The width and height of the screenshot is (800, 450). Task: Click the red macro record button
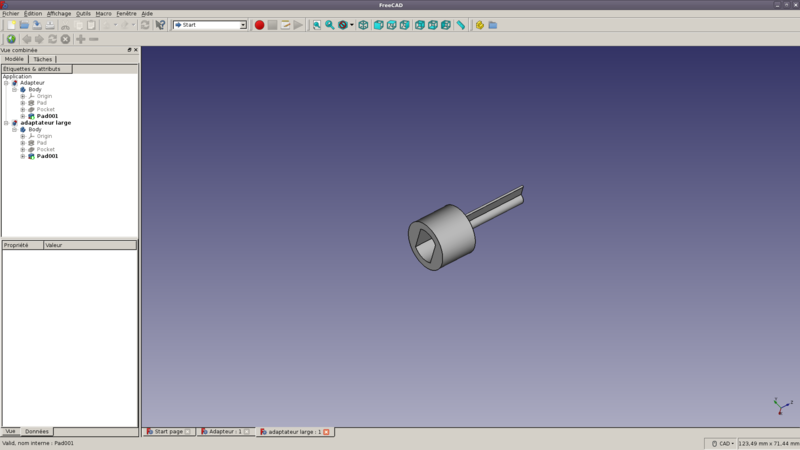[259, 25]
